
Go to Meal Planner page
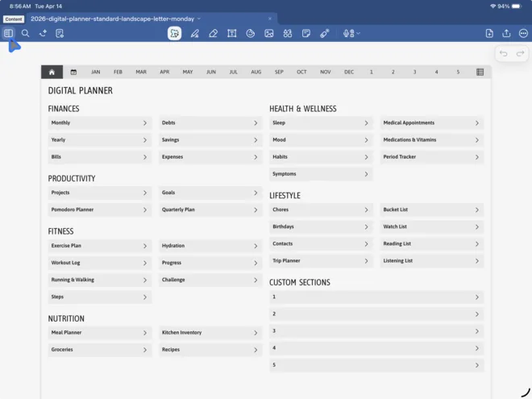coord(100,333)
